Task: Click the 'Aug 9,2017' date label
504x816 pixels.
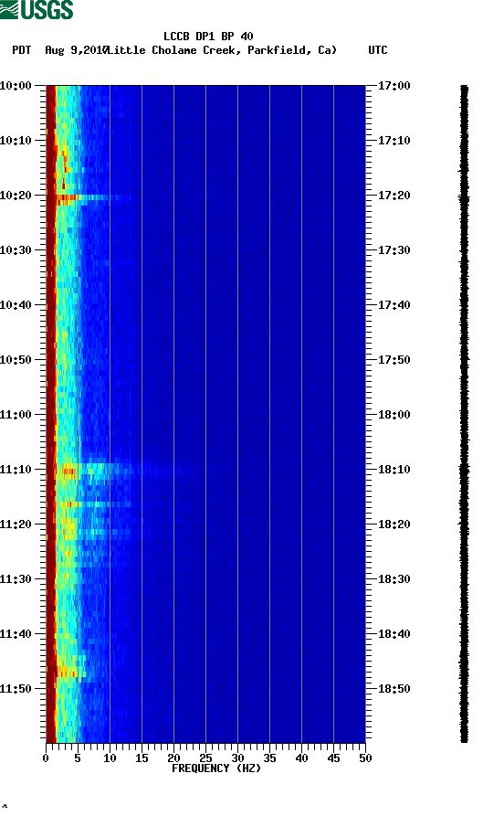Action: tap(76, 50)
